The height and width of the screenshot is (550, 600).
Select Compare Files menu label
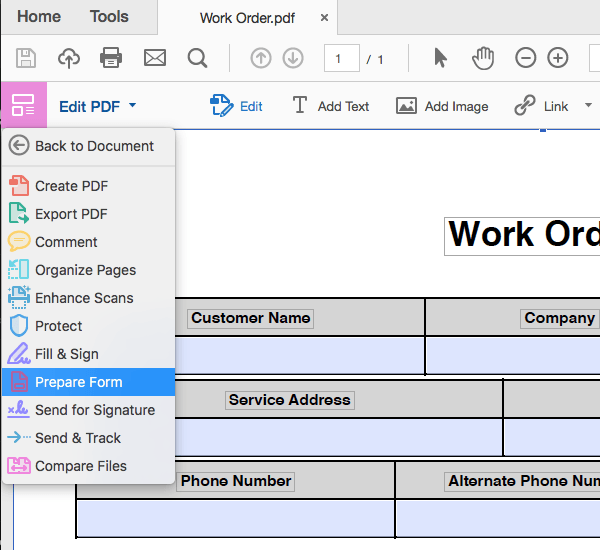pyautogui.click(x=81, y=466)
